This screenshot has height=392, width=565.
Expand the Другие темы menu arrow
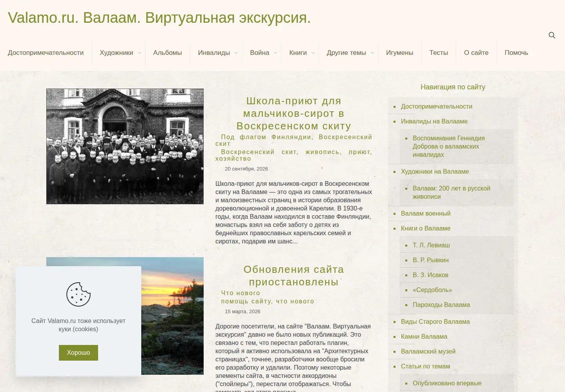372,53
